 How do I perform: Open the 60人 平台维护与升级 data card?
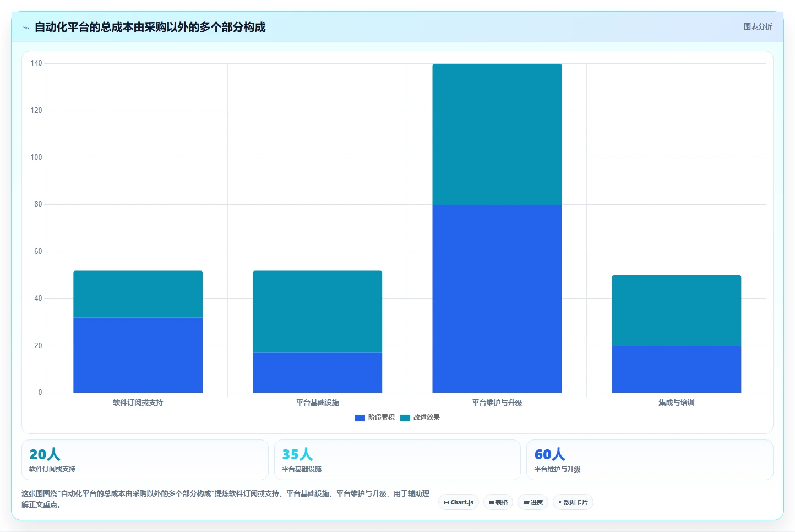tap(650, 460)
